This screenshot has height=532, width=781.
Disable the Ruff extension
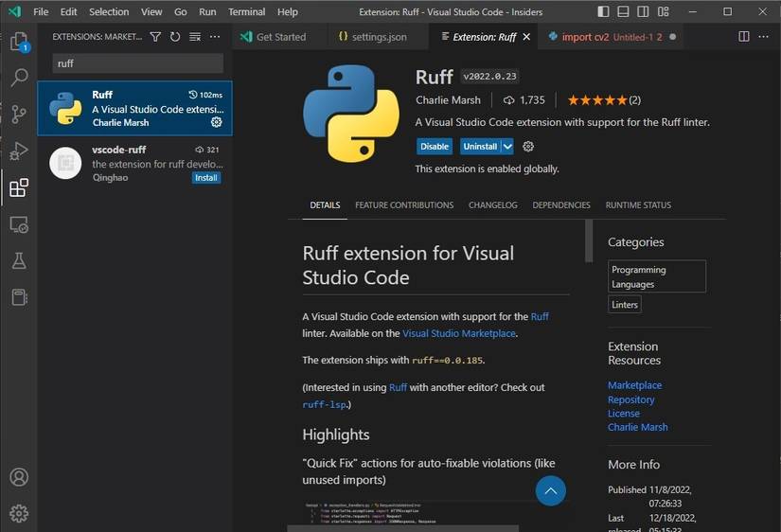435,147
